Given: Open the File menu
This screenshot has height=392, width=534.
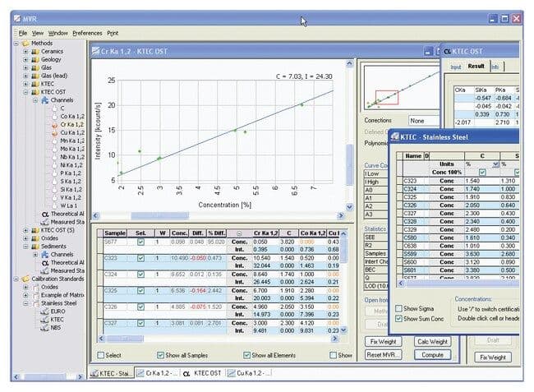Looking at the screenshot, I should [23, 33].
